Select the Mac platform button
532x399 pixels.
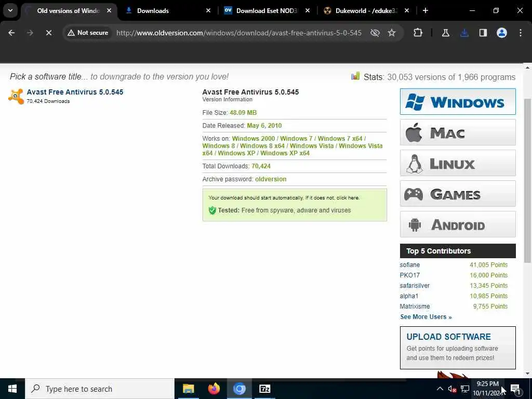pos(458,132)
